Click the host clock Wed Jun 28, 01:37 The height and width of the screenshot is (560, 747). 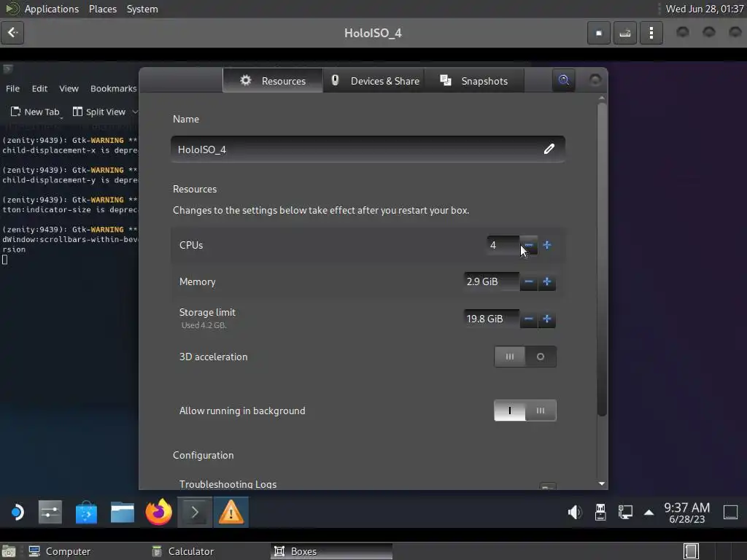[x=704, y=9]
